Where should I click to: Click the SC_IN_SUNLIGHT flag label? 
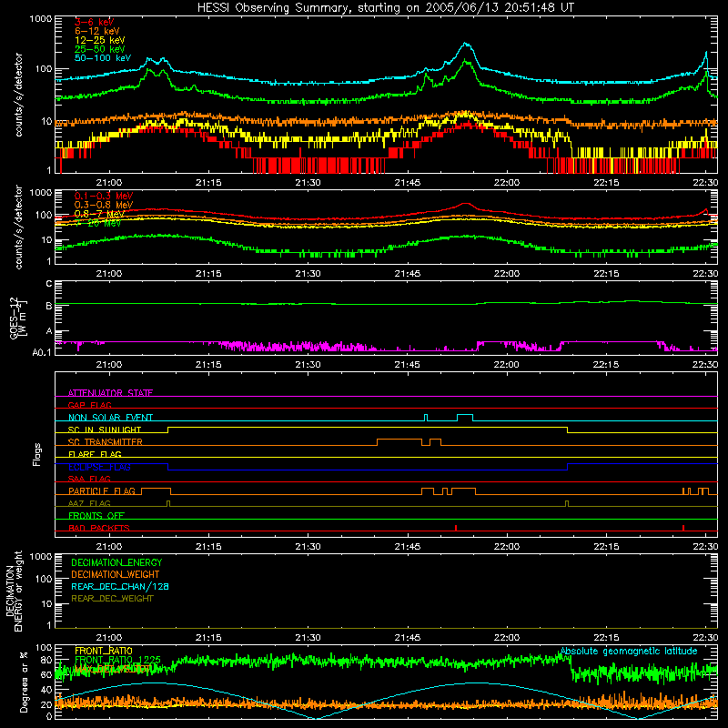[104, 430]
